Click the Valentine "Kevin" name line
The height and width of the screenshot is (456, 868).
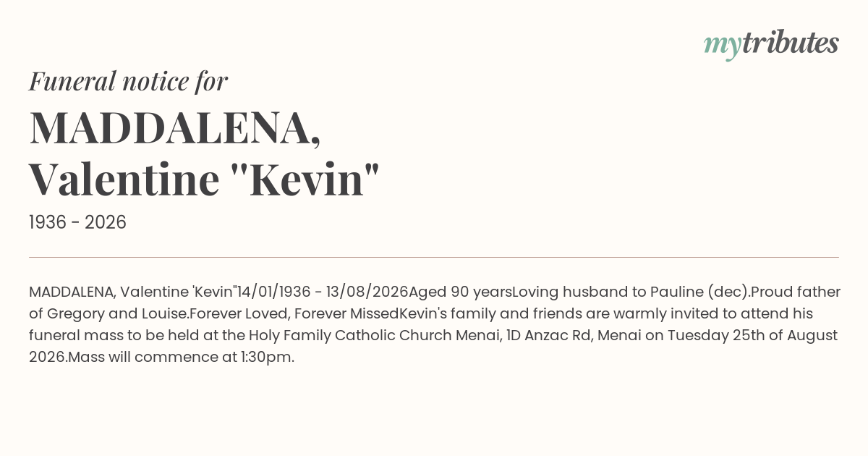coord(205,180)
